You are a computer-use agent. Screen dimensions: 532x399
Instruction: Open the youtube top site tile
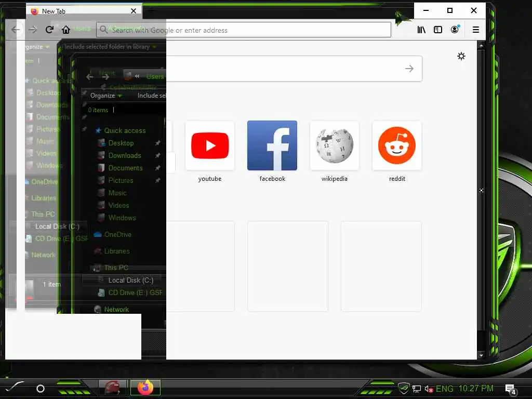point(210,145)
